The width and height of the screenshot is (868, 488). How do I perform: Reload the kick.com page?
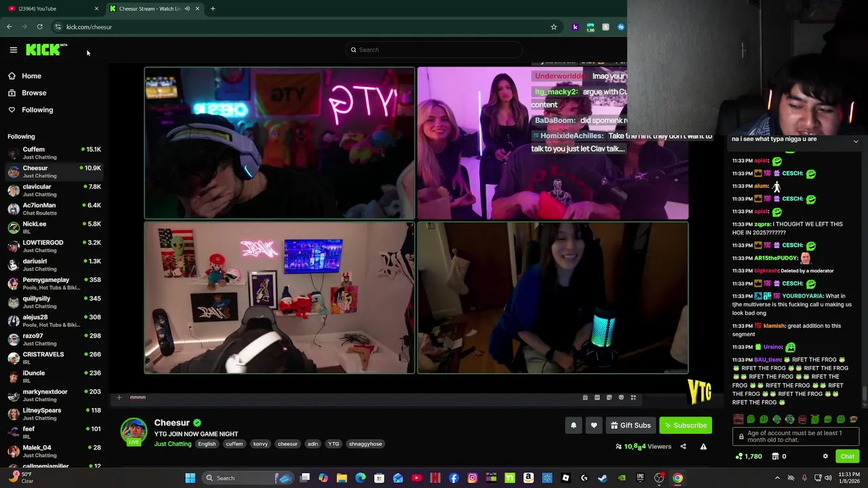pyautogui.click(x=40, y=27)
